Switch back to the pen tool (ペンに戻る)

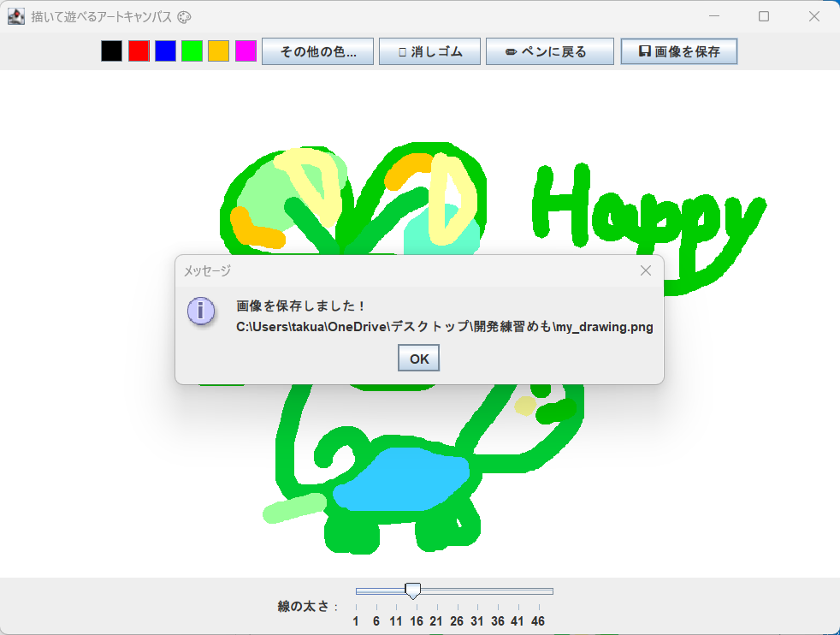[550, 50]
